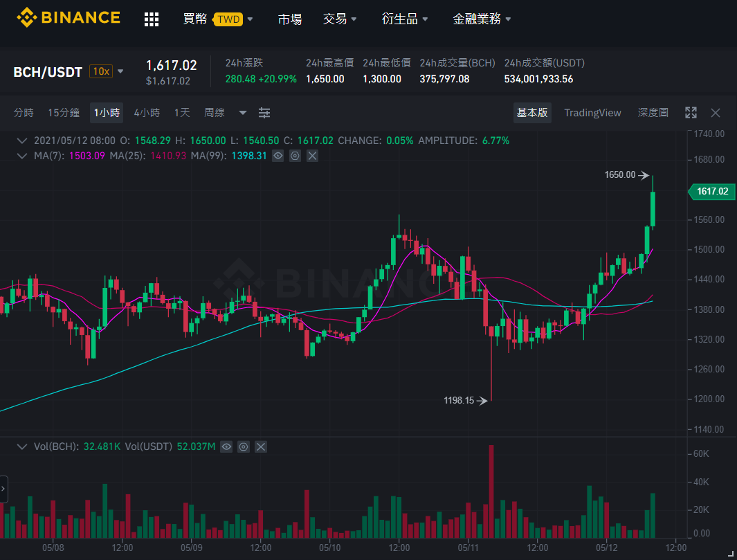Open BCH/USDT pair dropdown arrow
737x560 pixels.
tap(121, 71)
